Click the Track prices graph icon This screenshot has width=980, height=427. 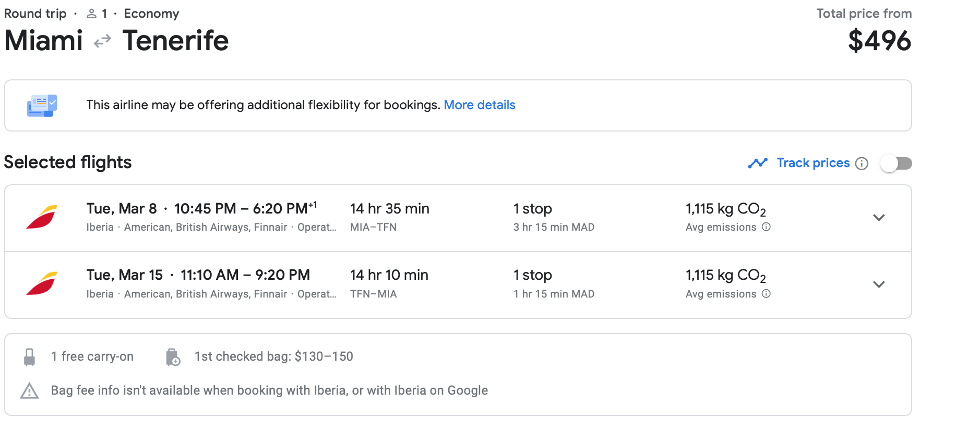click(758, 163)
